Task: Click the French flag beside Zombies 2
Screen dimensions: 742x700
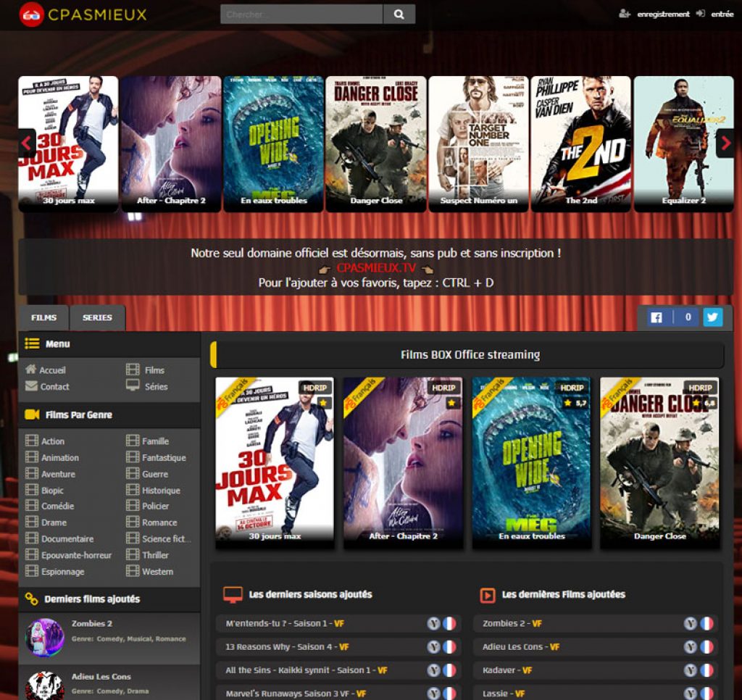Action: [x=706, y=623]
